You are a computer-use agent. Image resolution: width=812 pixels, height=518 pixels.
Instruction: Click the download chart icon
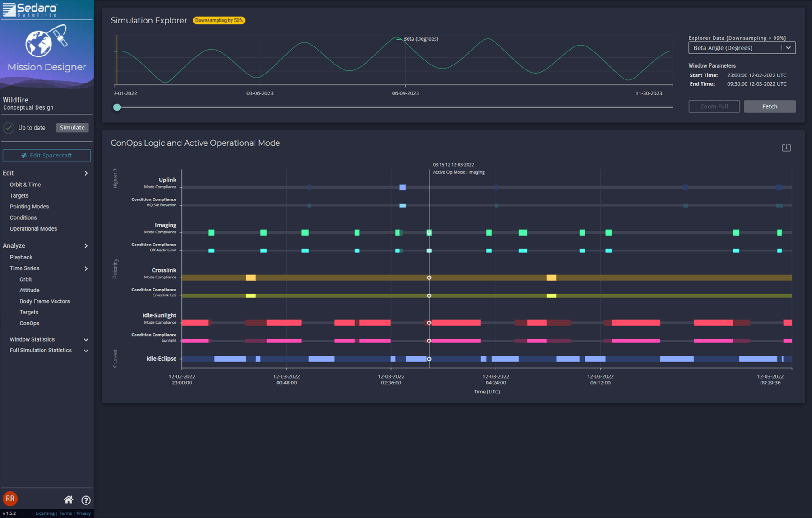click(786, 148)
